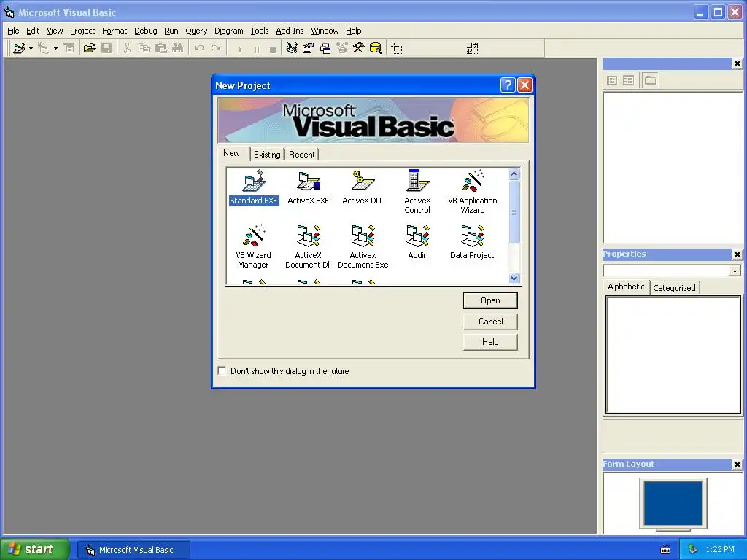
Task: Click the Add Standard EXE Project toolbar icon
Action: pos(19,48)
